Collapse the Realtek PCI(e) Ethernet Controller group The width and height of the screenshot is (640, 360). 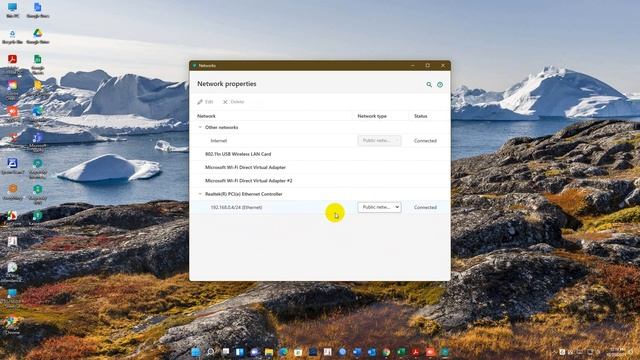200,194
